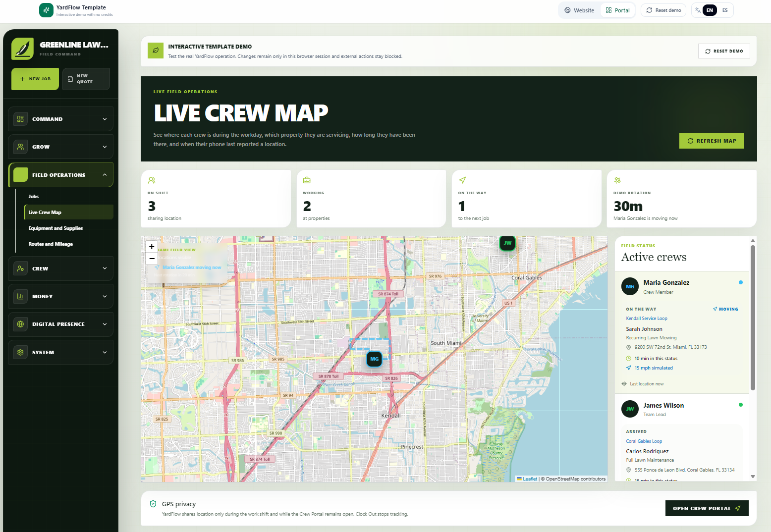Switch language to ES
Screen dimensions: 771x532
725,10
